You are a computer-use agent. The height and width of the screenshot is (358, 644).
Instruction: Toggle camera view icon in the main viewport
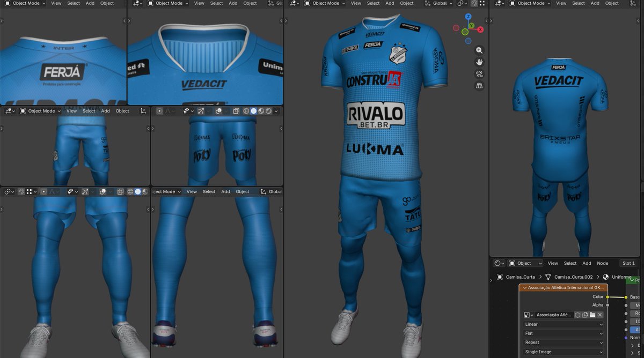point(479,74)
